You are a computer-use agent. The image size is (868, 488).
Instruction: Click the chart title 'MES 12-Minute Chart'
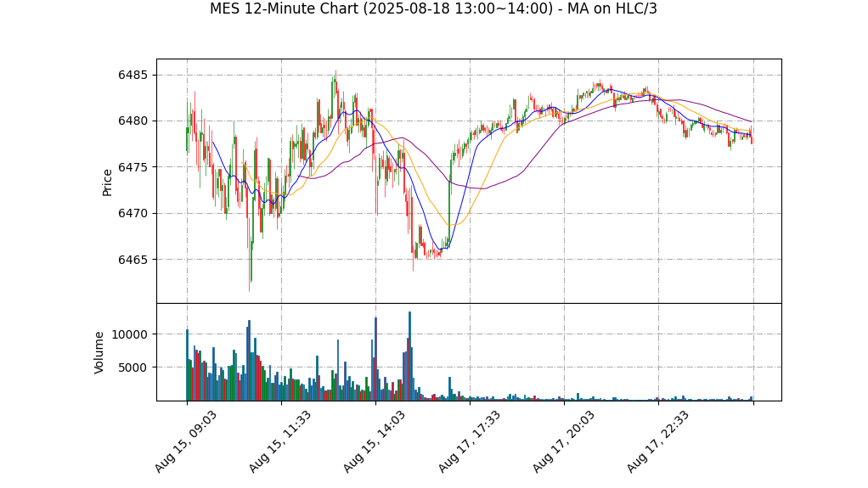[433, 8]
